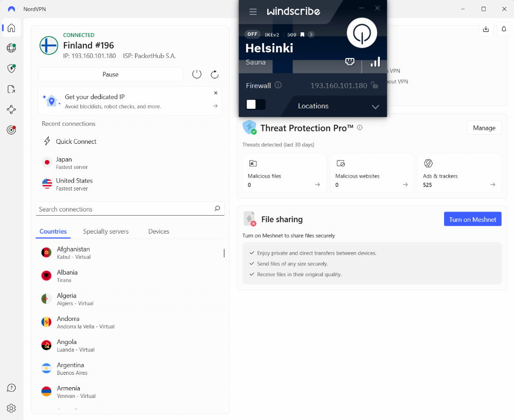514x420 pixels.
Task: Select Afghanistan from the country list
Action: [x=130, y=253]
